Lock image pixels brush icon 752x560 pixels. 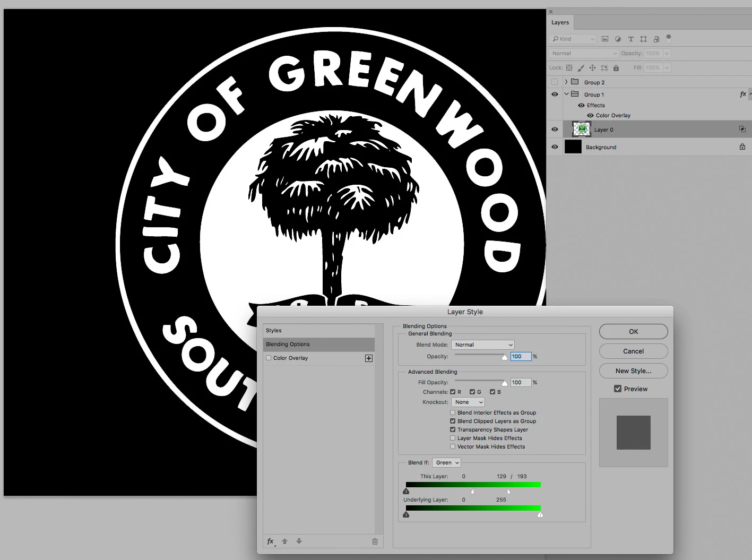pos(581,68)
